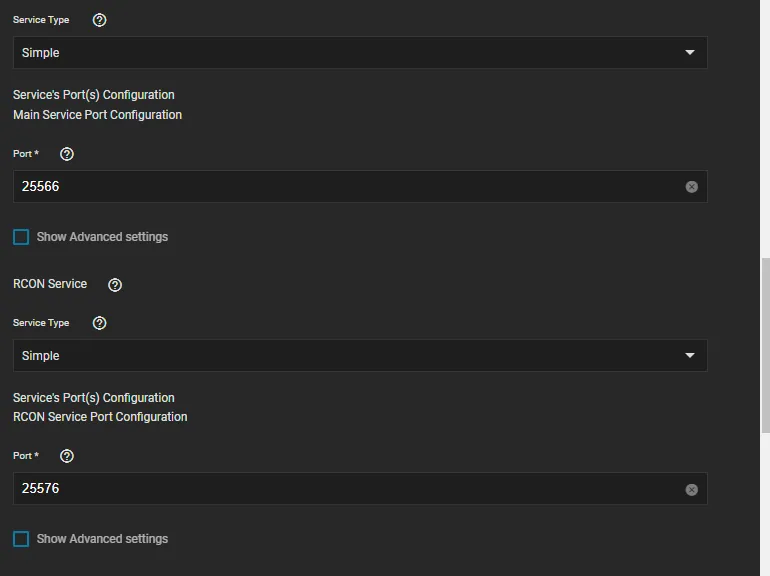Click the vertical scrollbar on the right edge
This screenshot has height=576, width=770.
pos(765,345)
